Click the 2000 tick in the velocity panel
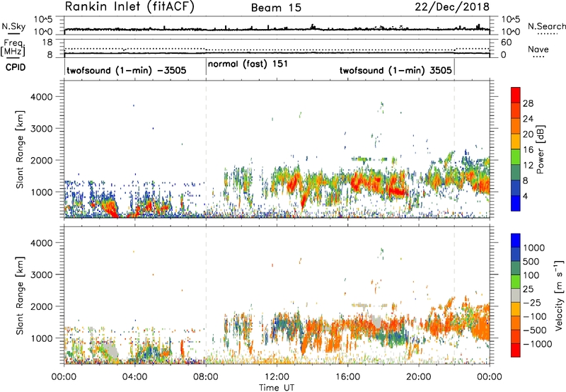Viewport: 566px width, 392px height. [x=42, y=306]
